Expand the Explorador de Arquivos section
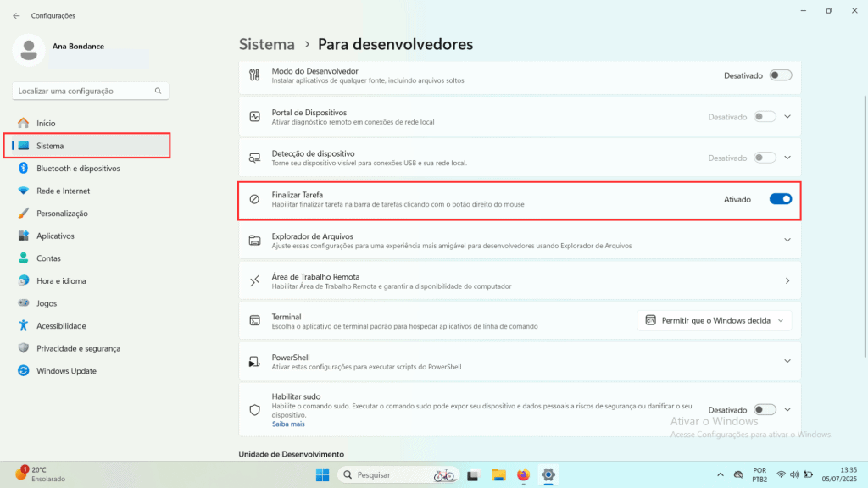This screenshot has width=868, height=488. point(787,240)
